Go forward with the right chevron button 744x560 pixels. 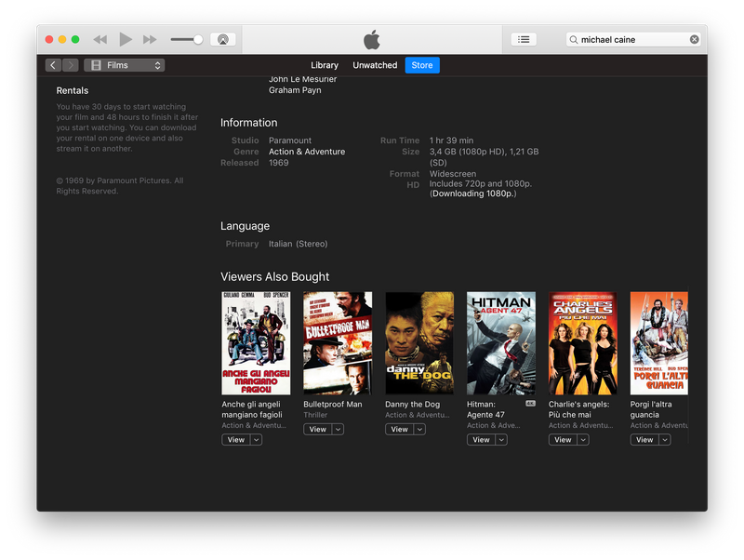point(70,65)
